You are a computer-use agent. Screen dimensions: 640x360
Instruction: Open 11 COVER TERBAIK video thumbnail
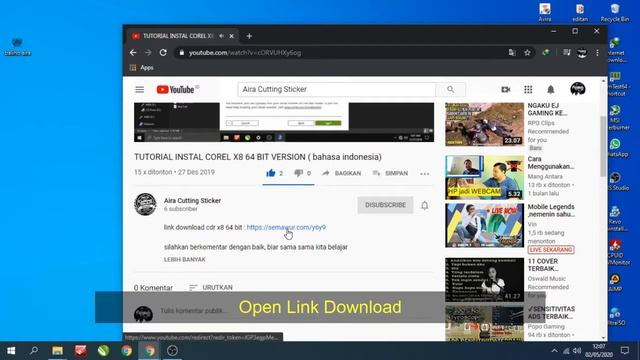484,280
